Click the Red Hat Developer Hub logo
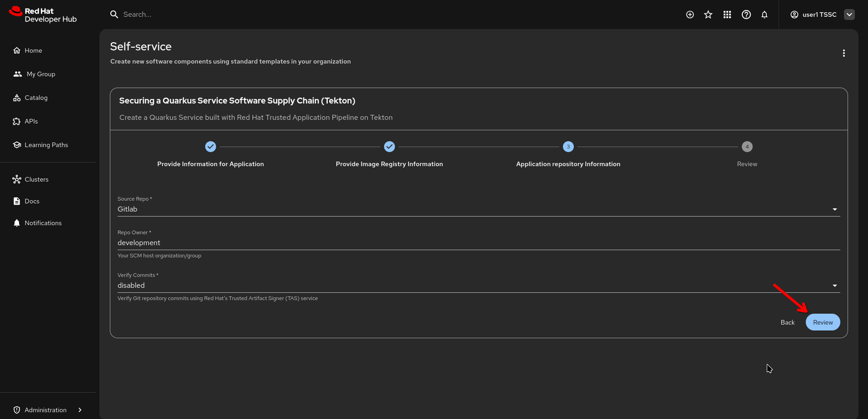Screen dimensions: 868x419 point(43,15)
